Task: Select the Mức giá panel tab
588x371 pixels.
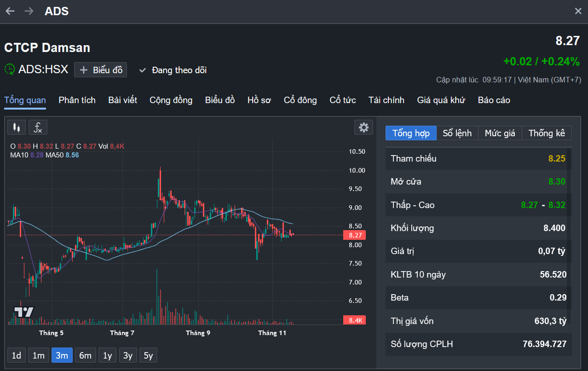Action: point(500,133)
